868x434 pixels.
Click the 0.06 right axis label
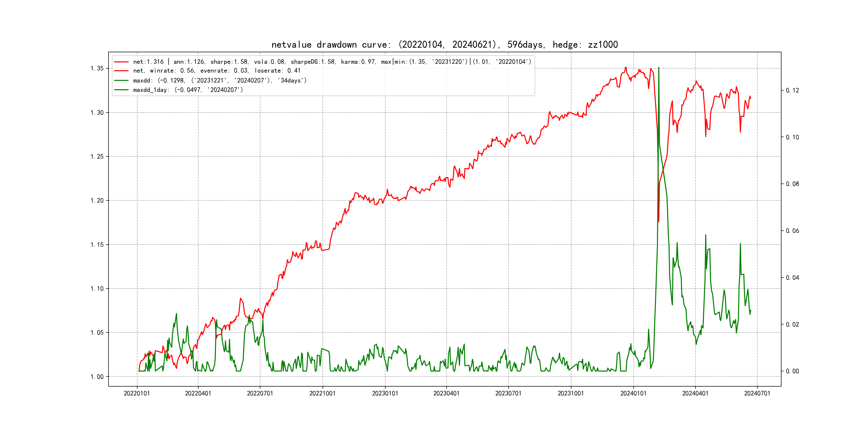[x=792, y=231]
